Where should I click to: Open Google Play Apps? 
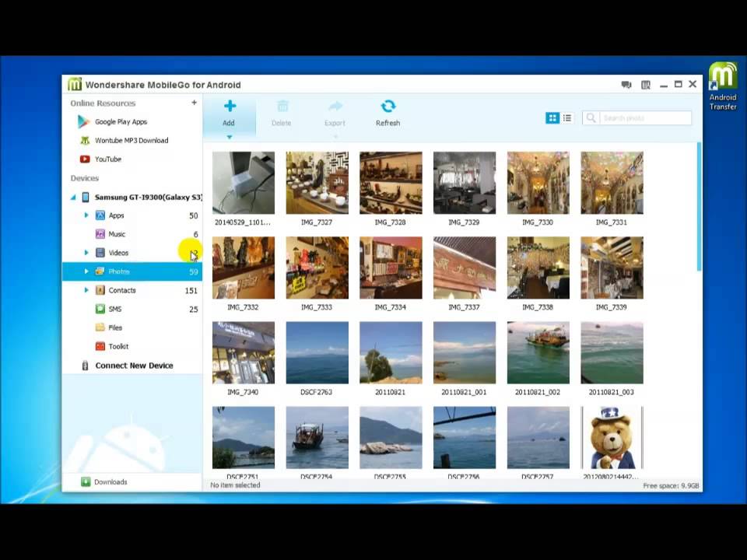[121, 122]
